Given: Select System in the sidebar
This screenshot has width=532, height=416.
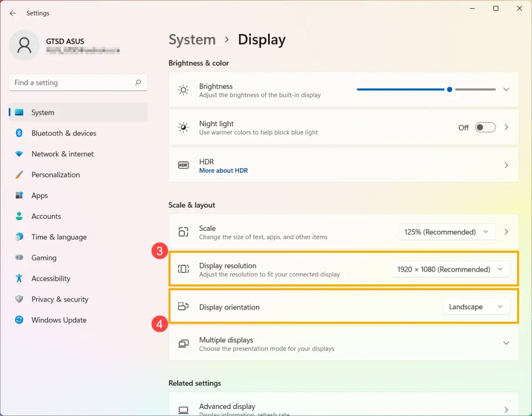Looking at the screenshot, I should [x=79, y=112].
